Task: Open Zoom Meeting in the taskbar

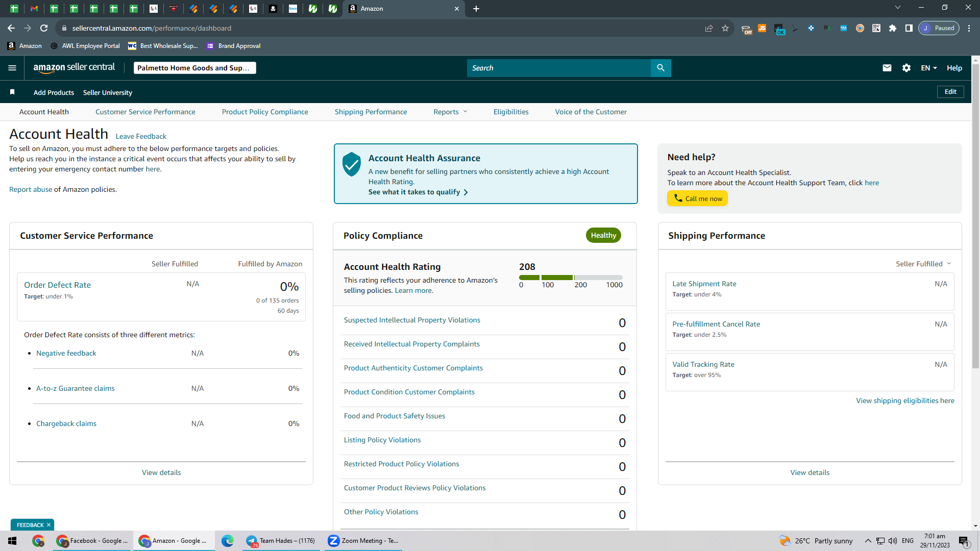Action: point(363,541)
